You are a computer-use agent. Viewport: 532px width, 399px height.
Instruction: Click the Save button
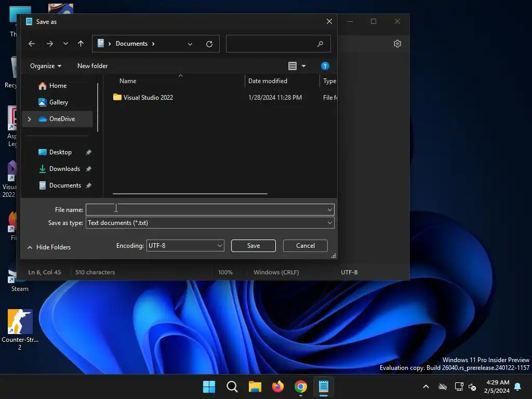click(x=254, y=246)
